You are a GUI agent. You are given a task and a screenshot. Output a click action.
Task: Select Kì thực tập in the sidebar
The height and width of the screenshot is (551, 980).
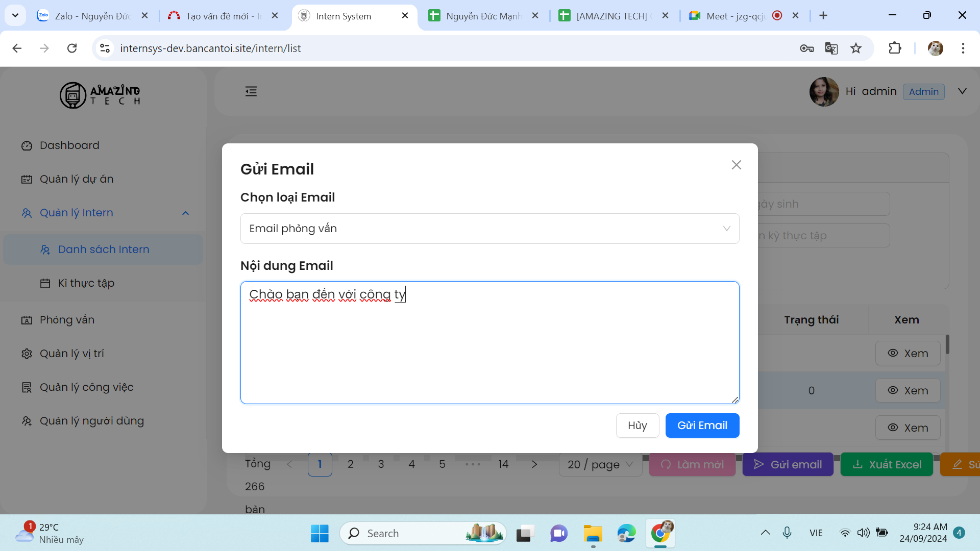[86, 283]
